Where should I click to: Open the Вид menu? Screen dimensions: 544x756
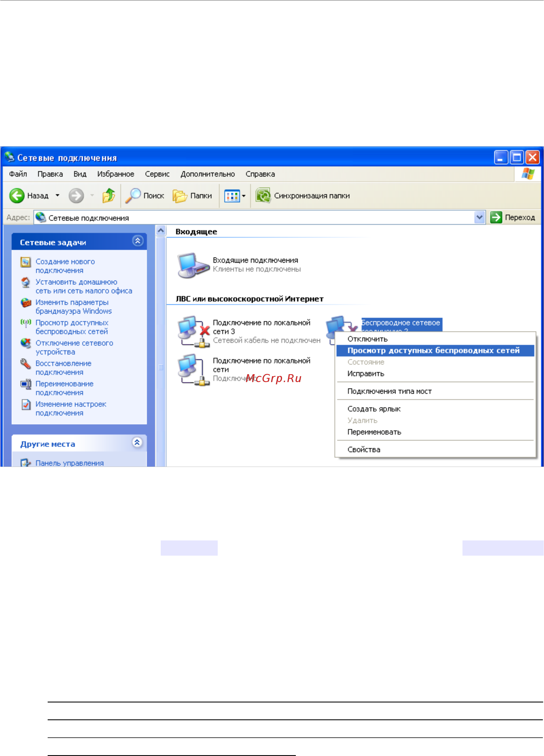[x=80, y=174]
